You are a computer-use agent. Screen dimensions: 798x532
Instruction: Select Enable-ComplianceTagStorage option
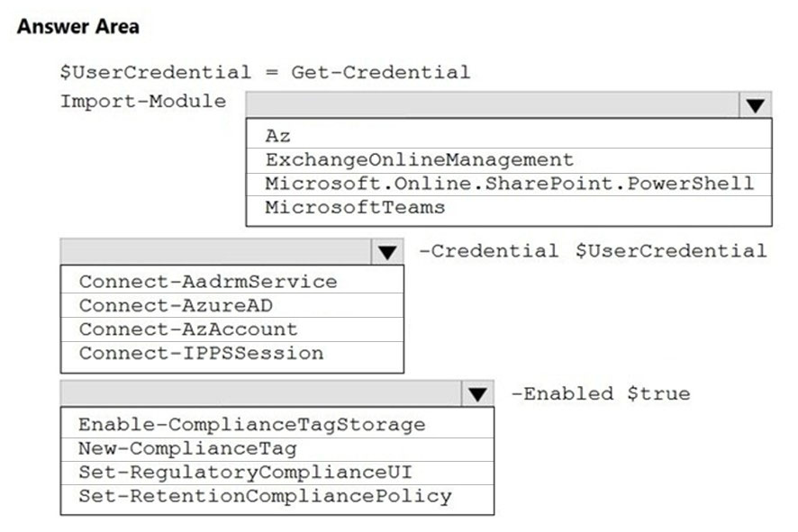277,425
